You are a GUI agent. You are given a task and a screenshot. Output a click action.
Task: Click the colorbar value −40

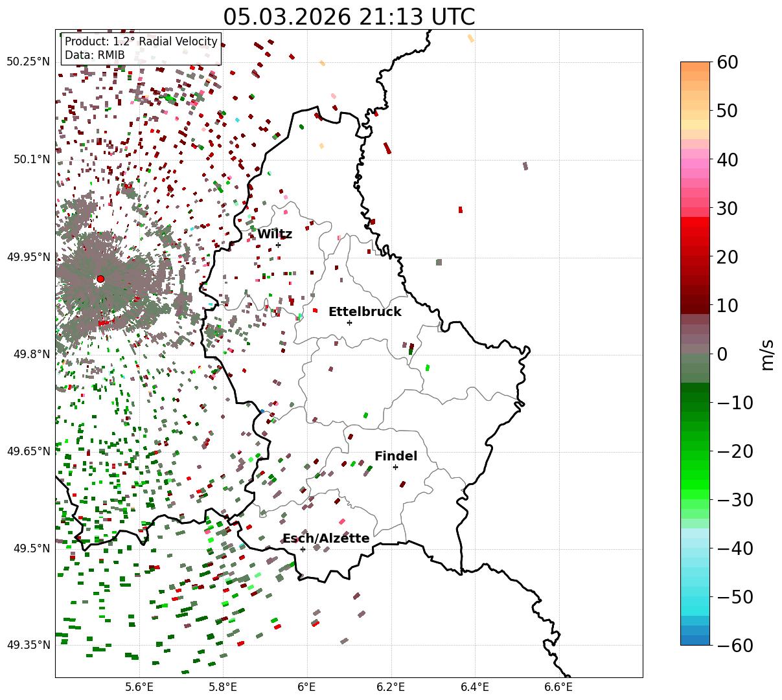(x=735, y=548)
